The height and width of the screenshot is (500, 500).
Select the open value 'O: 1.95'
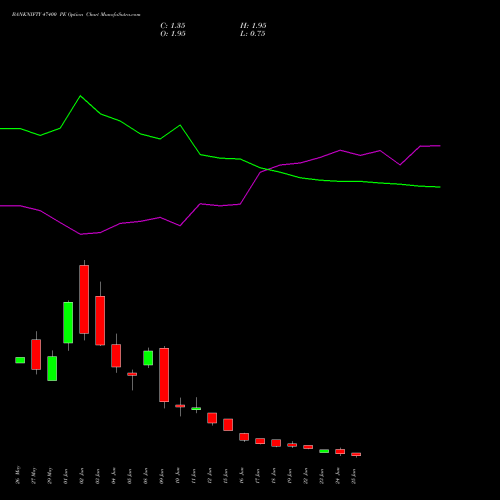pyautogui.click(x=173, y=34)
